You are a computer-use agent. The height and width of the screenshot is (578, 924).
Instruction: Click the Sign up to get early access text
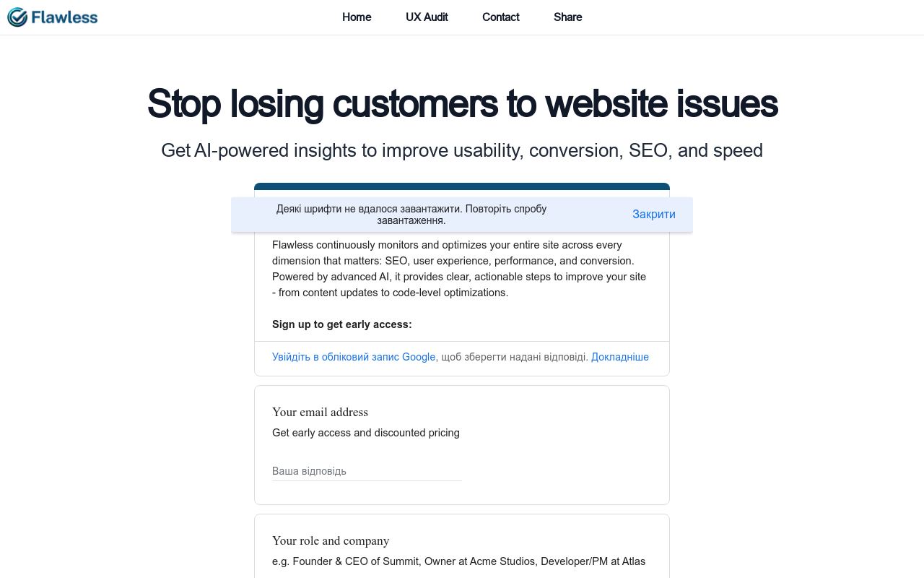click(x=342, y=324)
